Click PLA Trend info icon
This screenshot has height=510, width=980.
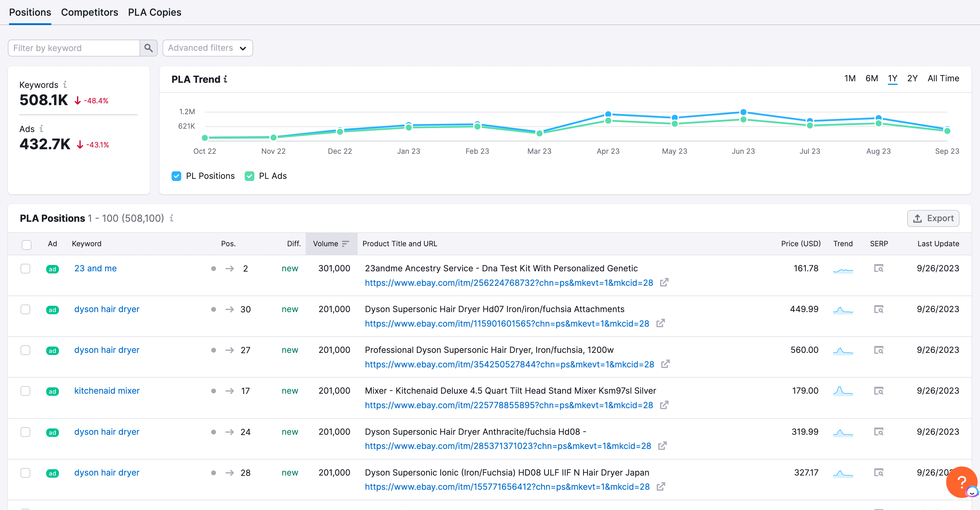pos(226,79)
